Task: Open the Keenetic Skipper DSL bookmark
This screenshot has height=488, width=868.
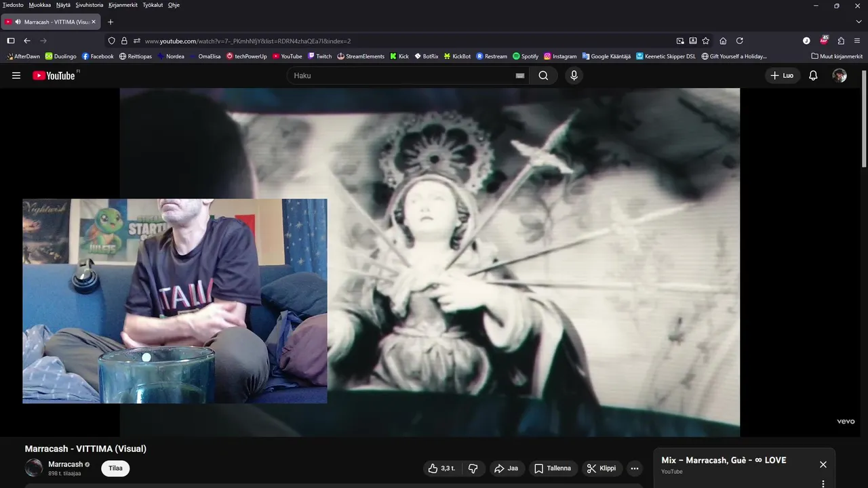Action: (666, 56)
